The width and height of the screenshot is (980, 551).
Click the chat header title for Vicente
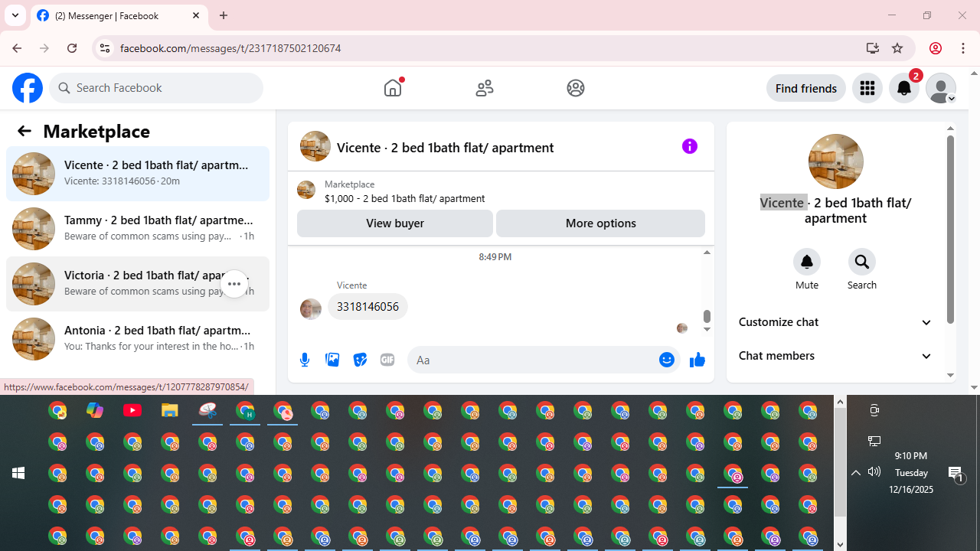pos(445,148)
